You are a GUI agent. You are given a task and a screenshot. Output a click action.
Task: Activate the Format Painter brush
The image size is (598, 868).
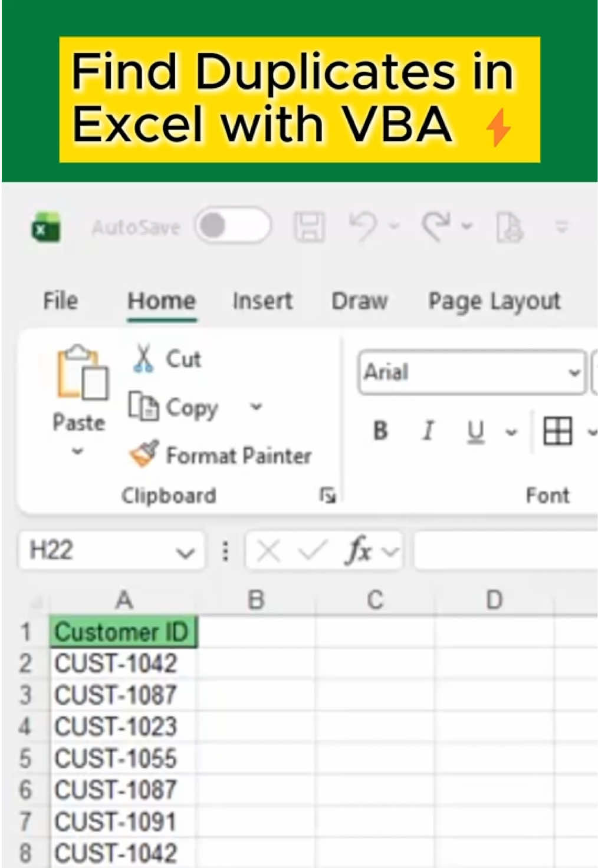coord(220,455)
